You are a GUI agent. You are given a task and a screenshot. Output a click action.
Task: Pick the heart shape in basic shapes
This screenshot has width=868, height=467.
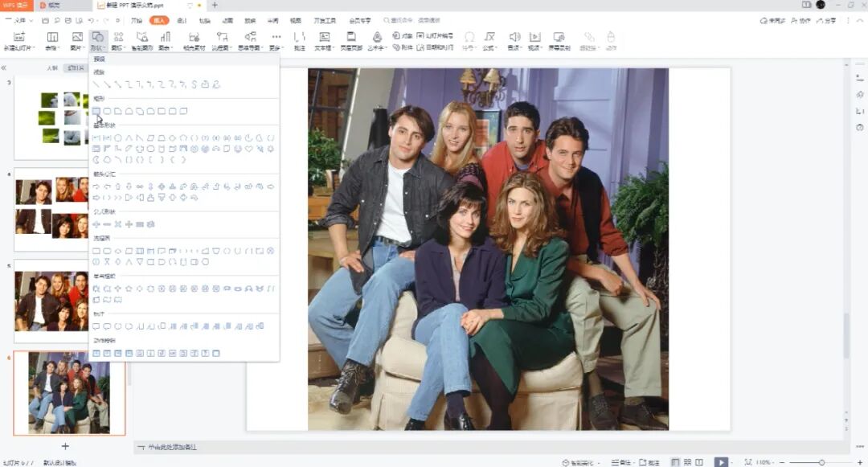click(x=248, y=149)
